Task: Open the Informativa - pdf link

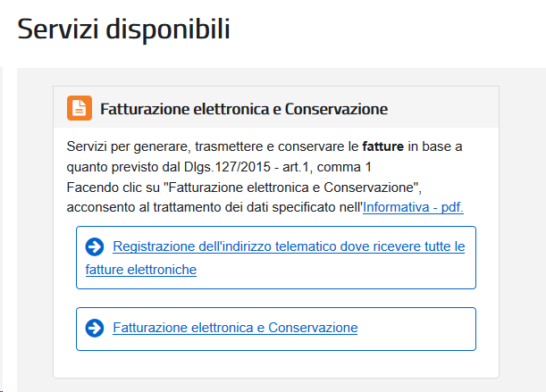Action: 413,207
